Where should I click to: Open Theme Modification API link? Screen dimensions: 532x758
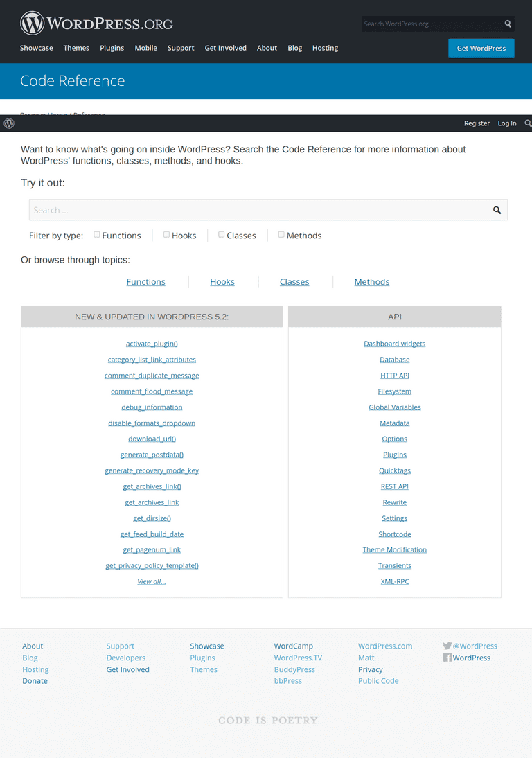(395, 549)
